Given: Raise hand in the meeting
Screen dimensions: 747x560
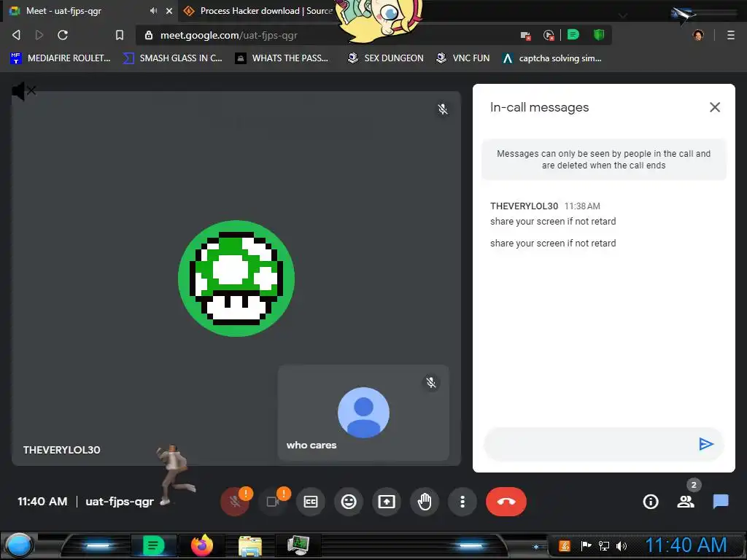Looking at the screenshot, I should pyautogui.click(x=425, y=502).
